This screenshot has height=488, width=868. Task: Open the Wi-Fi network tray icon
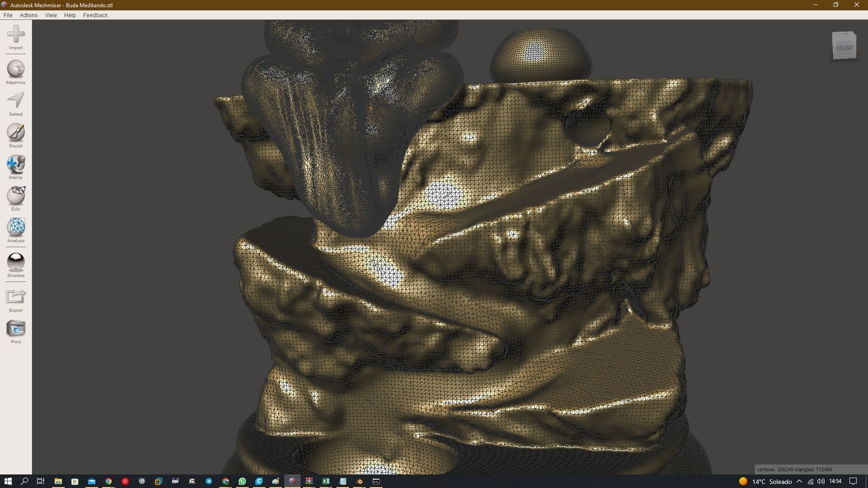[811, 481]
